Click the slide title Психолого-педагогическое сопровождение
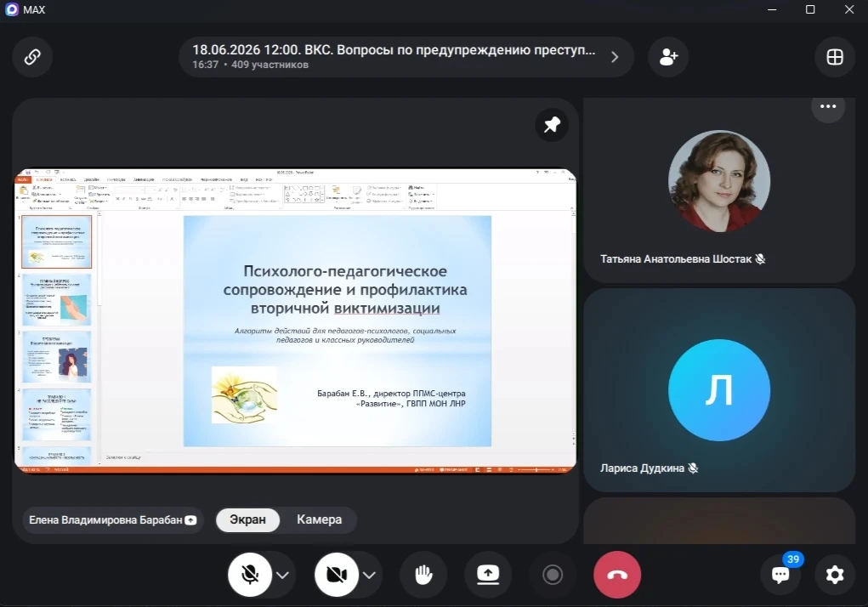 point(345,289)
